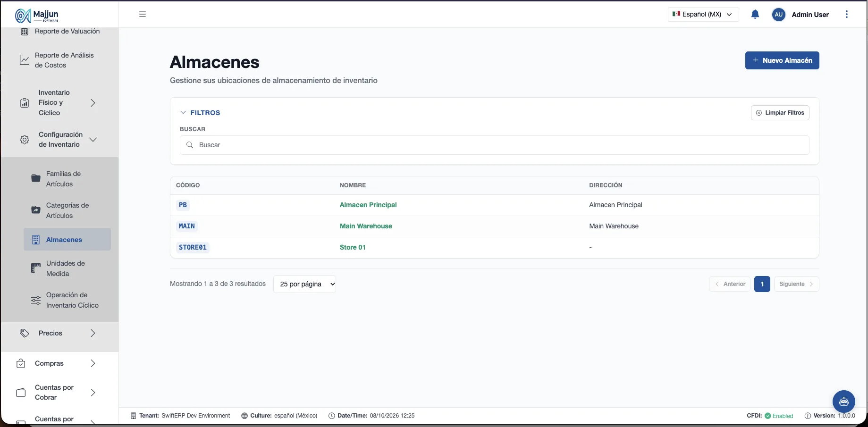
Task: Click the Buscar search field
Action: 495,145
